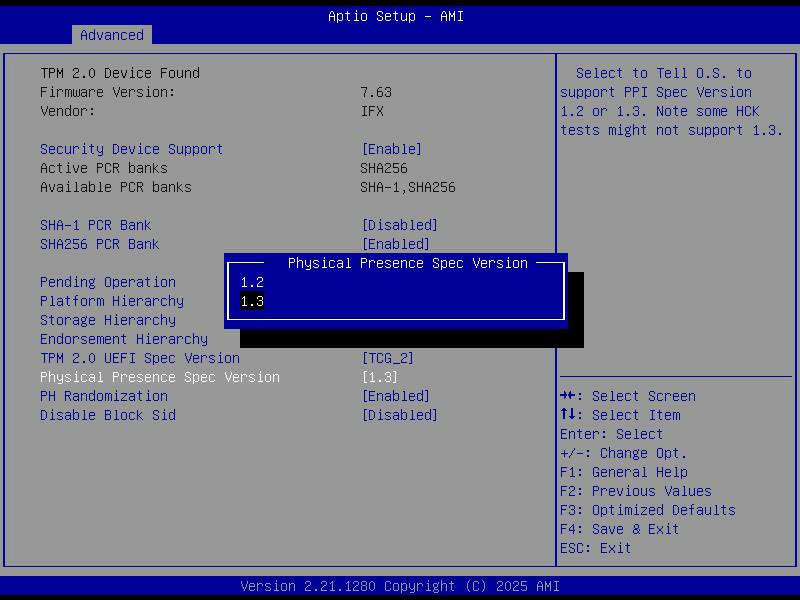Image resolution: width=800 pixels, height=600 pixels.
Task: Open TPM 2.0 UEFI Spec Version TCG_2 dropdown
Action: pyautogui.click(x=387, y=358)
